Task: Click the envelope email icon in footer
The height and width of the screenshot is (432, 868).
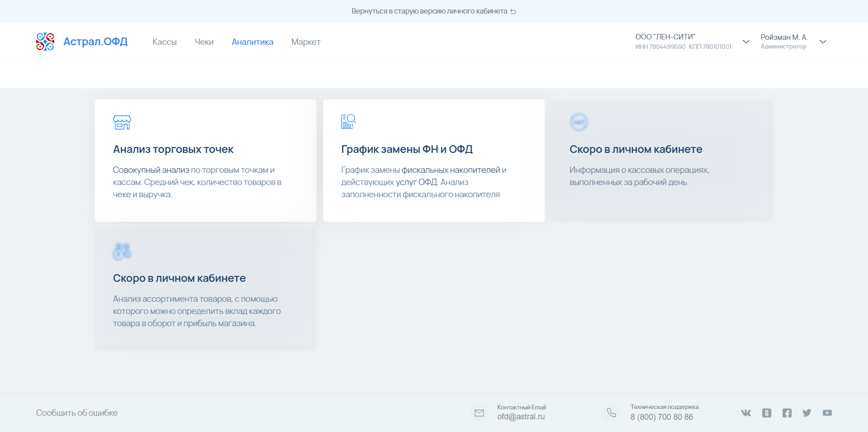Action: pyautogui.click(x=479, y=413)
